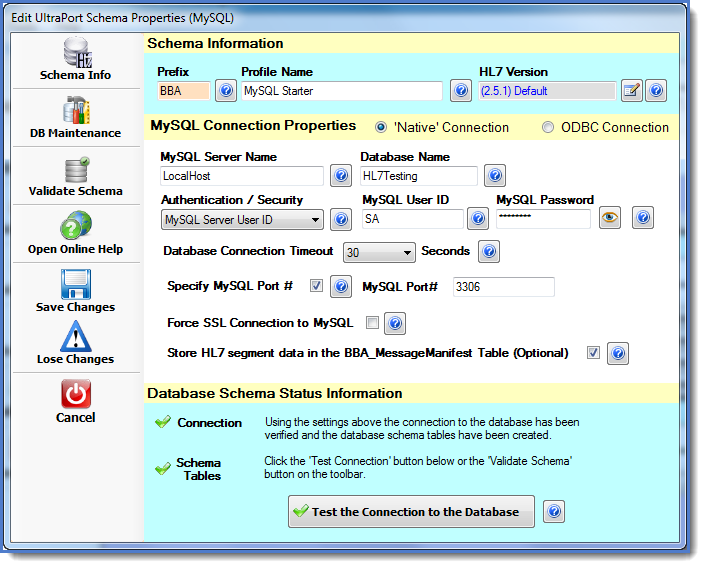Edit the HL7 Version with pencil icon

(x=632, y=91)
